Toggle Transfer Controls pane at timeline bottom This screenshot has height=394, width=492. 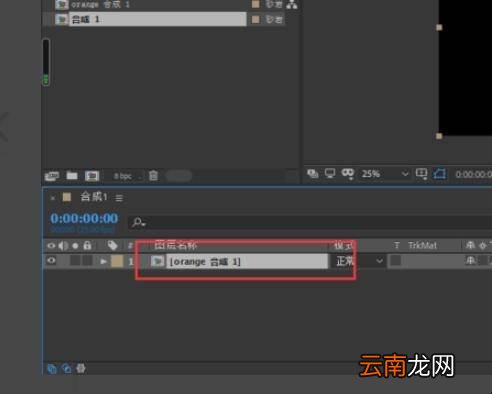tap(67, 369)
